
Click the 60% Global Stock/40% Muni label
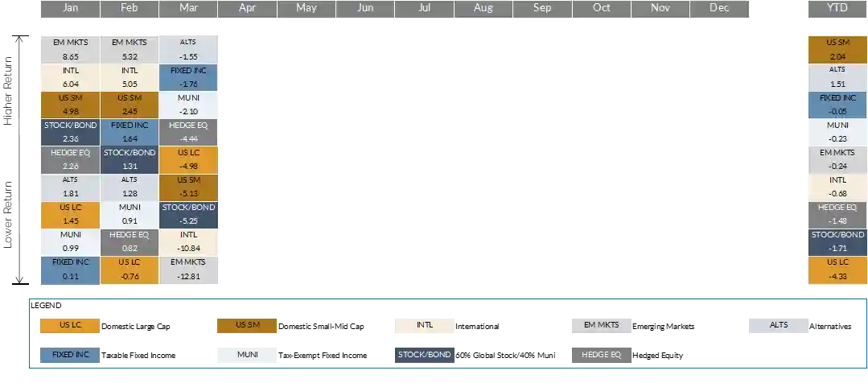click(x=505, y=356)
